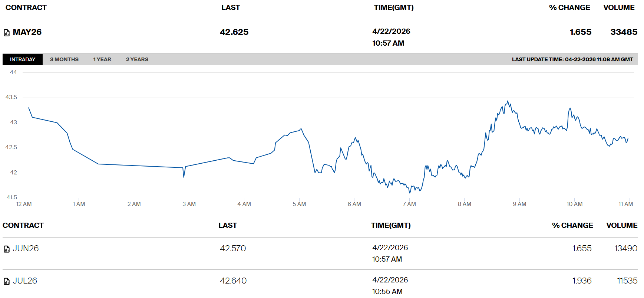The height and width of the screenshot is (298, 644).
Task: Click the top % Change column header
Action: point(569,8)
